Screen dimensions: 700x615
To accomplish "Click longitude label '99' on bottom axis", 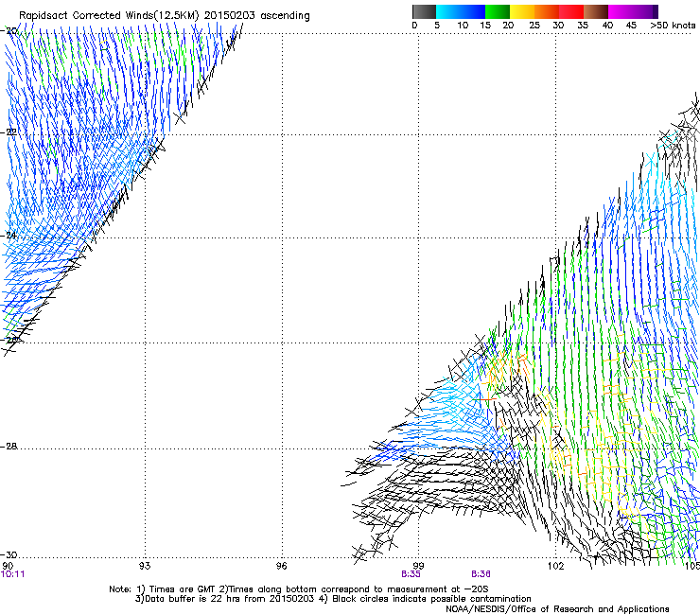I will click(x=418, y=566).
